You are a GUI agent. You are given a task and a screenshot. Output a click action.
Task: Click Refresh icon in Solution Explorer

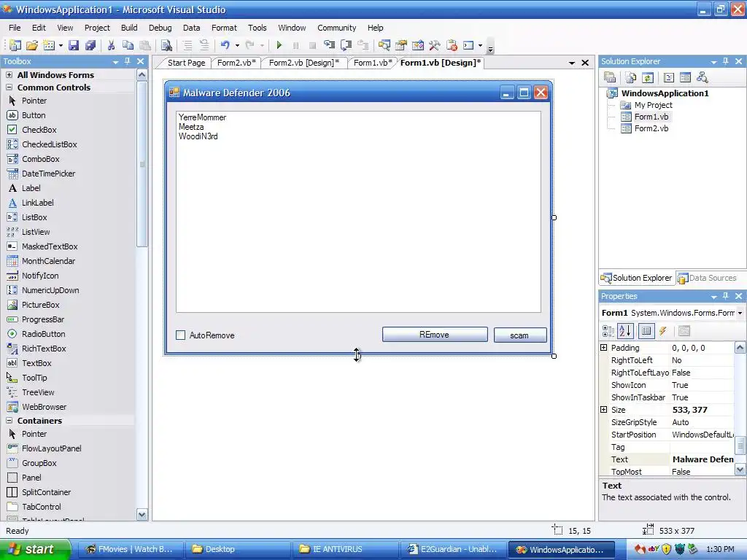648,77
